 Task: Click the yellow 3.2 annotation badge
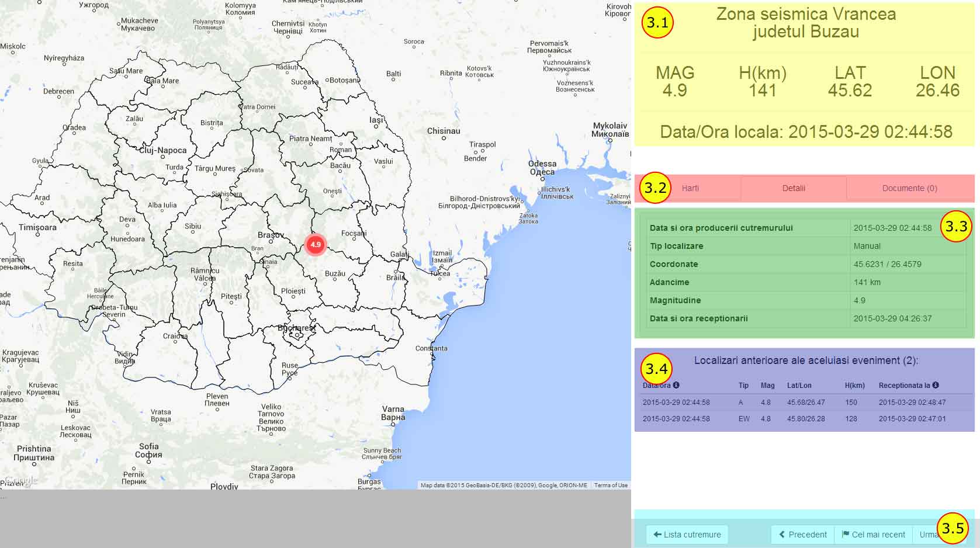(x=655, y=188)
